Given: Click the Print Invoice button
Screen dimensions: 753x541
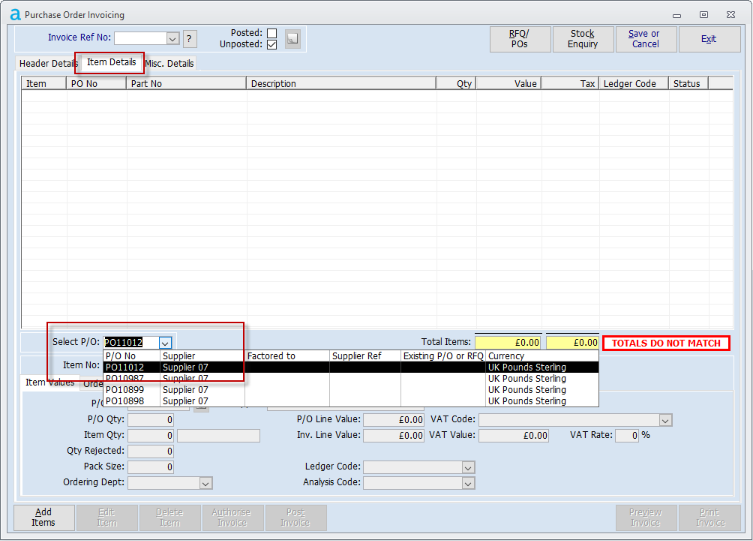Looking at the screenshot, I should point(709,517).
